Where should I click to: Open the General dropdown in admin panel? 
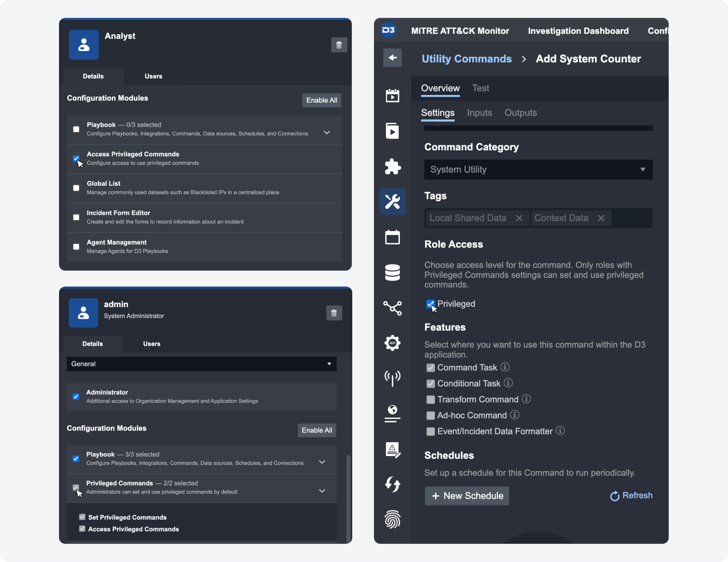coord(202,364)
